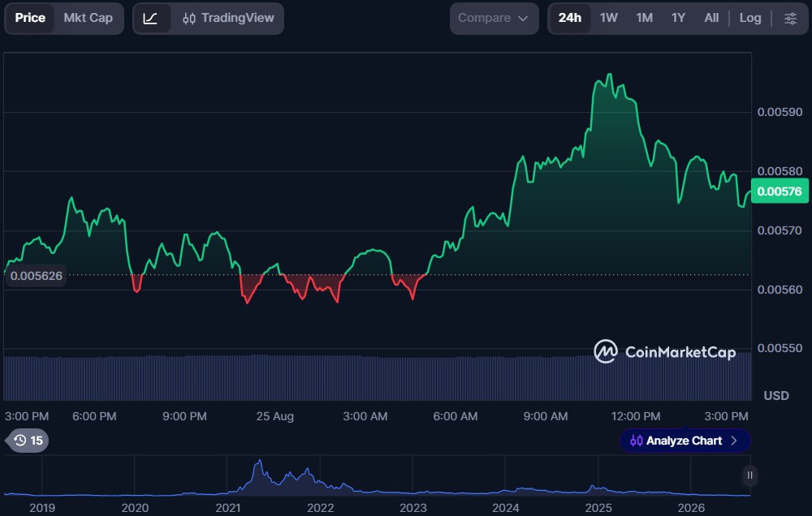Image resolution: width=812 pixels, height=516 pixels.
Task: Click the 12:00 PM time axis label
Action: (x=636, y=417)
